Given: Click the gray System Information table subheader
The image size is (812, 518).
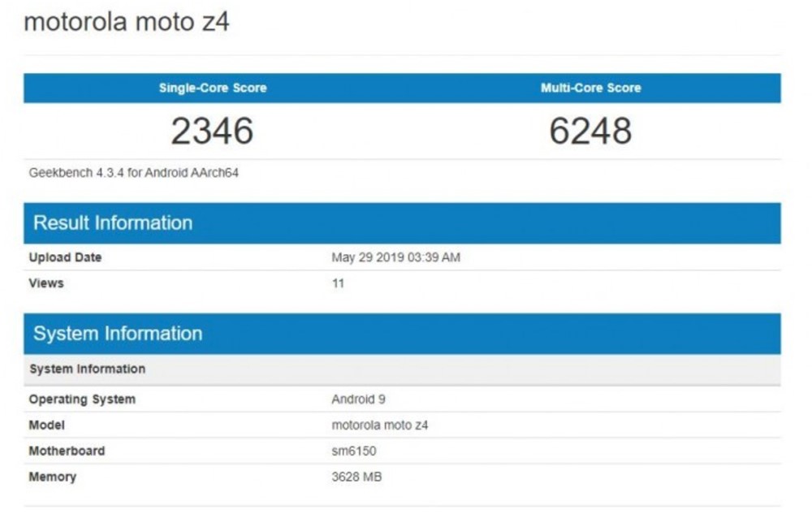Looking at the screenshot, I should point(88,369).
